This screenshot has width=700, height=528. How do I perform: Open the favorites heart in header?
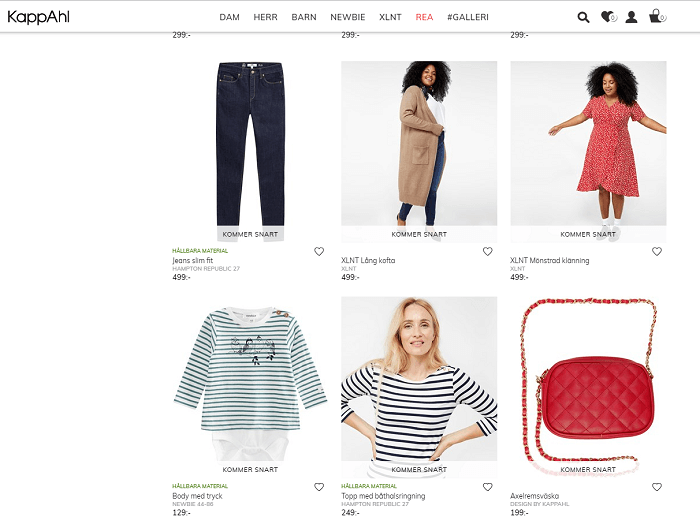tap(607, 17)
